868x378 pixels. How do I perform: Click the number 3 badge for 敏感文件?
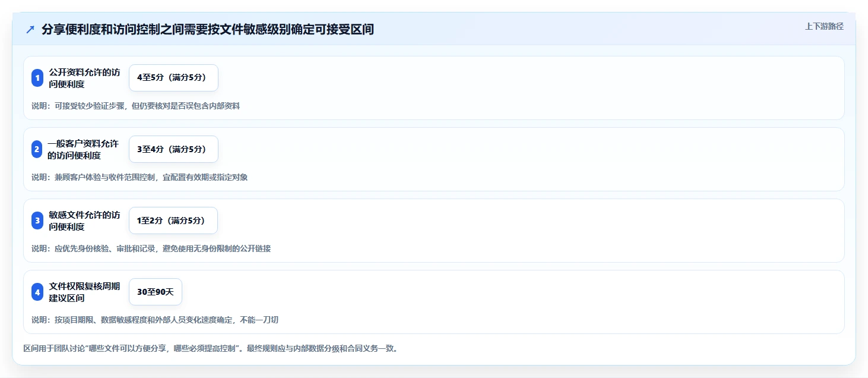[x=37, y=220]
